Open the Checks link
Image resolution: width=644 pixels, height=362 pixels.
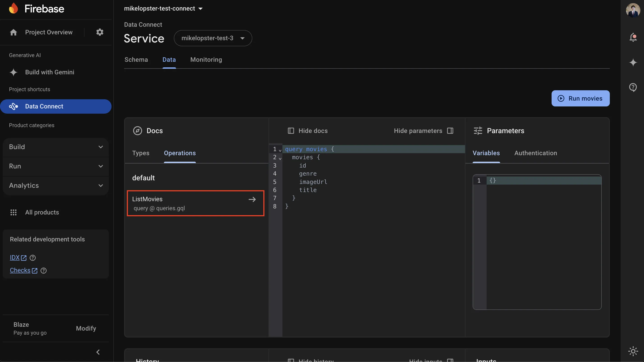pos(24,270)
